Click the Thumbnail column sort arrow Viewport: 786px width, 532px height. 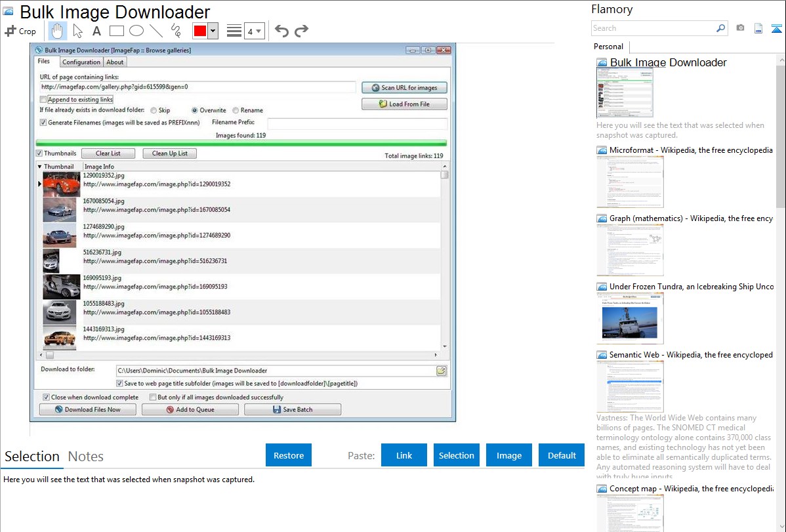click(x=39, y=167)
